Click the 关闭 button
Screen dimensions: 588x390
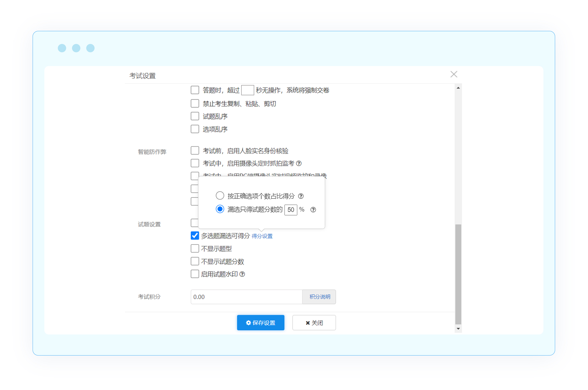point(314,323)
